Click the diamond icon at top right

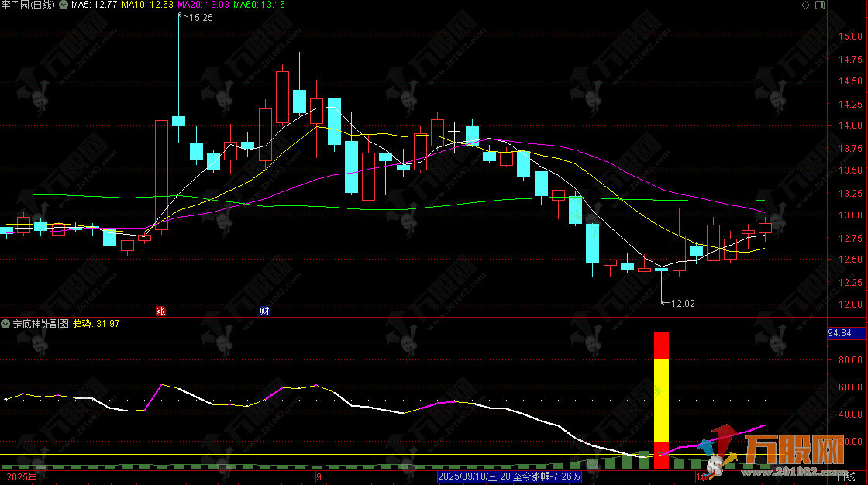(807, 5)
